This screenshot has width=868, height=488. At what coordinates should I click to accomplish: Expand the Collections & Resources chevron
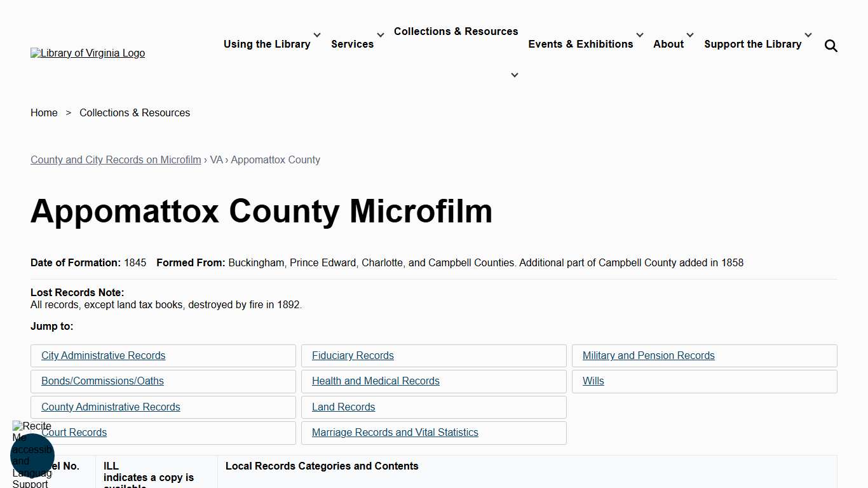click(x=514, y=74)
